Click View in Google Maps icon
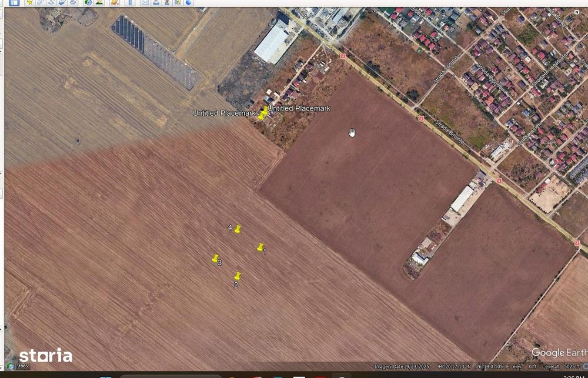 click(178, 2)
